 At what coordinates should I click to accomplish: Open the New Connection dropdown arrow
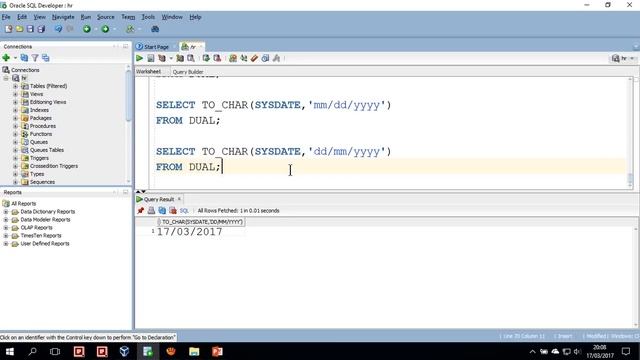pyautogui.click(x=15, y=58)
